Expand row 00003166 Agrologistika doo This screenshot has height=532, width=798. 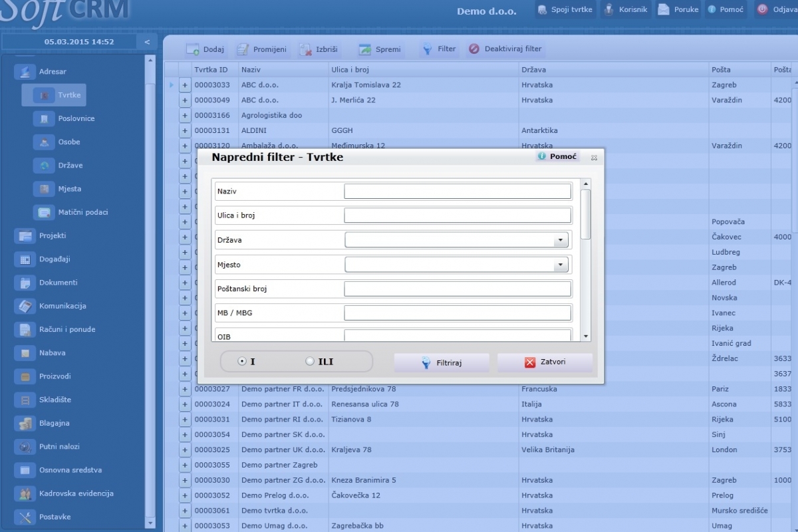point(185,116)
